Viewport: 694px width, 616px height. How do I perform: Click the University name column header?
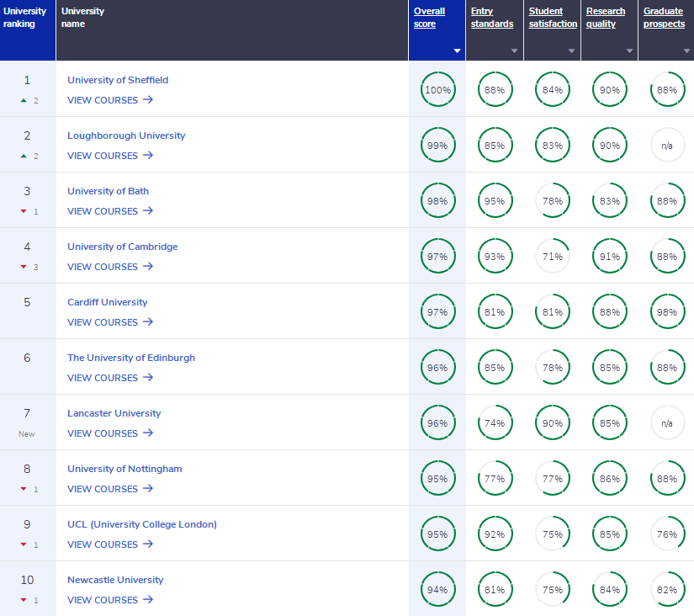point(232,30)
